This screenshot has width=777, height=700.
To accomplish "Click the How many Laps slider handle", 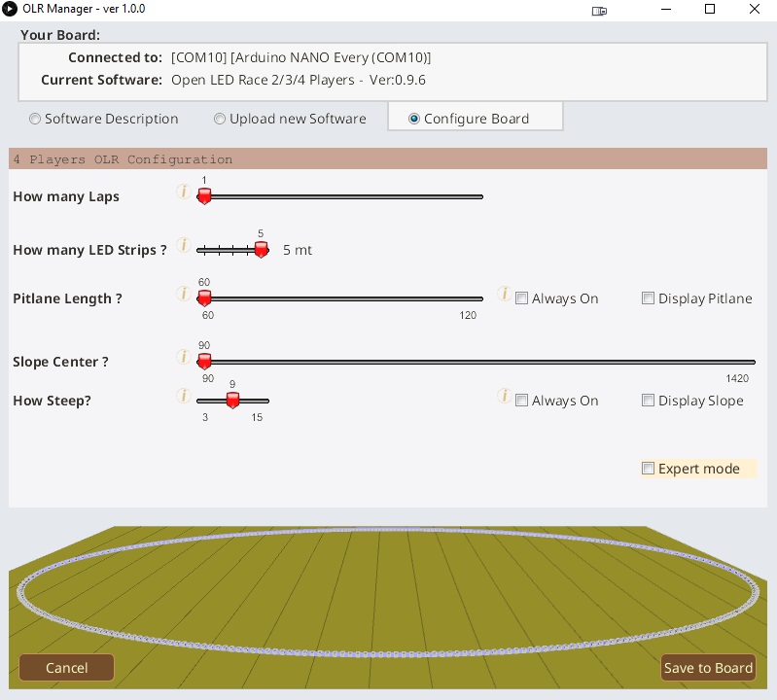I will [x=204, y=196].
